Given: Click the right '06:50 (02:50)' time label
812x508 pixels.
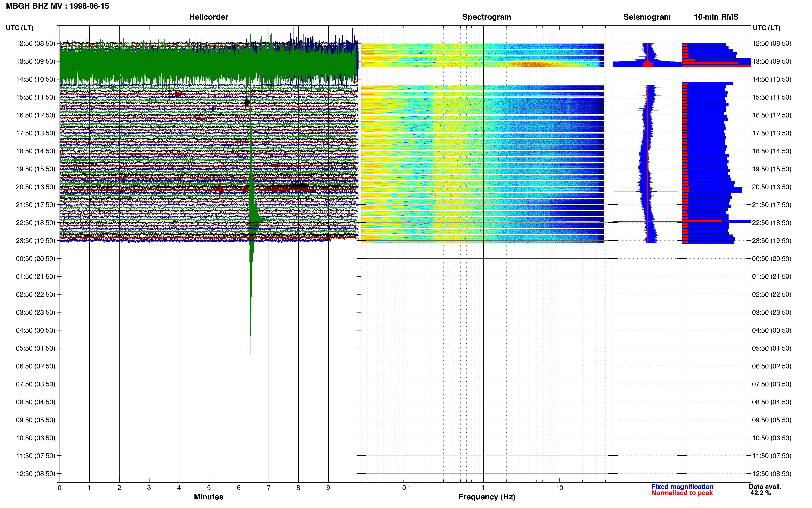Looking at the screenshot, I should tap(772, 366).
